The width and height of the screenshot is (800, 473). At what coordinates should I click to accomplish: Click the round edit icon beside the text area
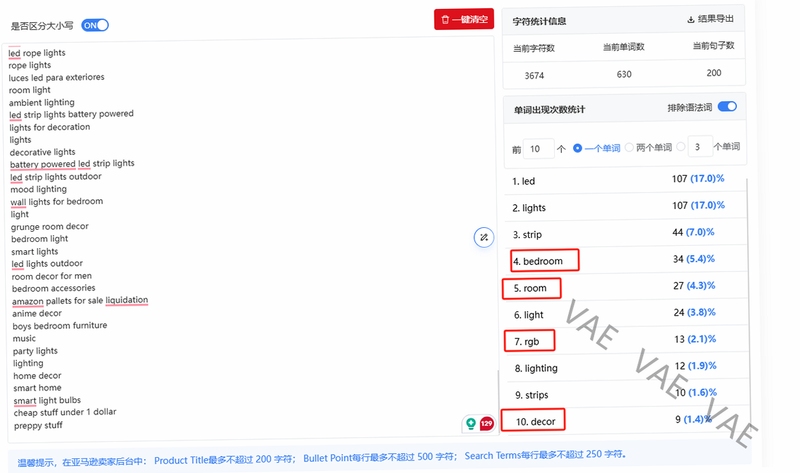(x=484, y=237)
